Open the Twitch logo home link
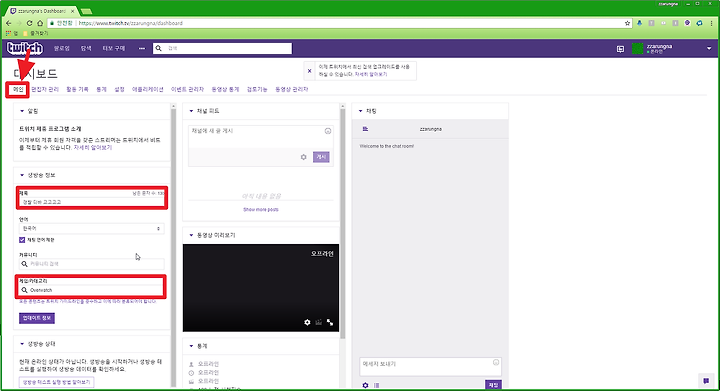720x391 pixels. coord(25,48)
